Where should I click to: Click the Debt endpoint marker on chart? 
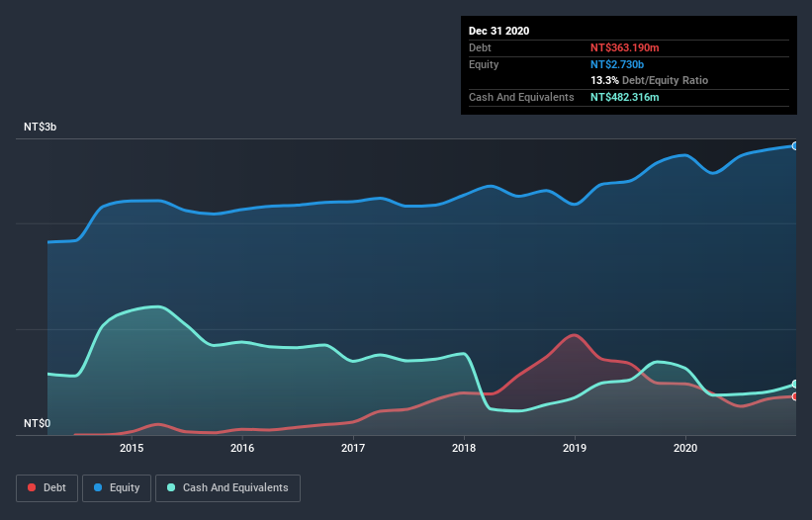795,396
